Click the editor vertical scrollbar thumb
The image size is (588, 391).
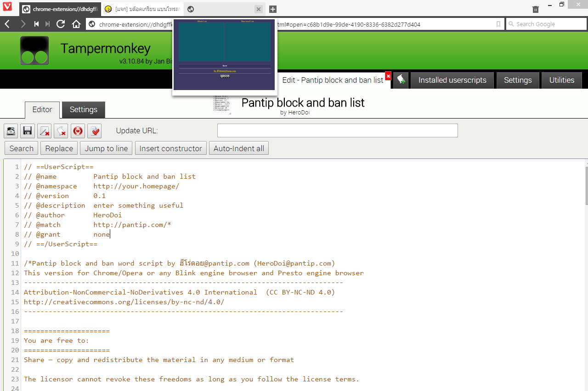point(586,186)
